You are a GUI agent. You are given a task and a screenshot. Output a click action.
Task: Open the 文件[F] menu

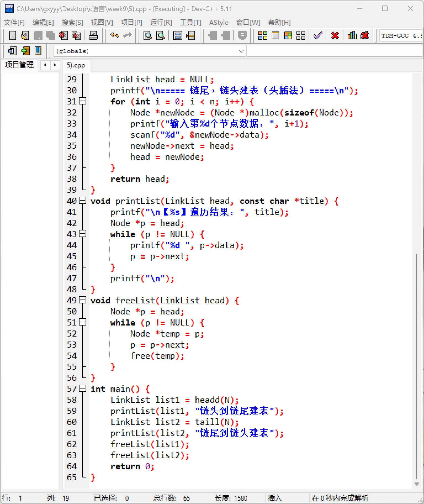[x=14, y=22]
